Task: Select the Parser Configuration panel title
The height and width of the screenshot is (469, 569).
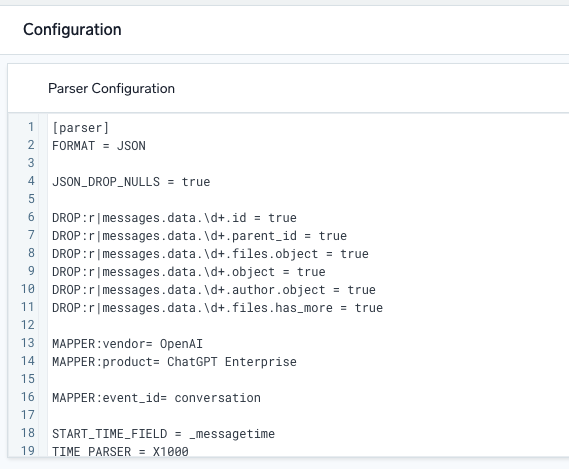Action: click(111, 89)
